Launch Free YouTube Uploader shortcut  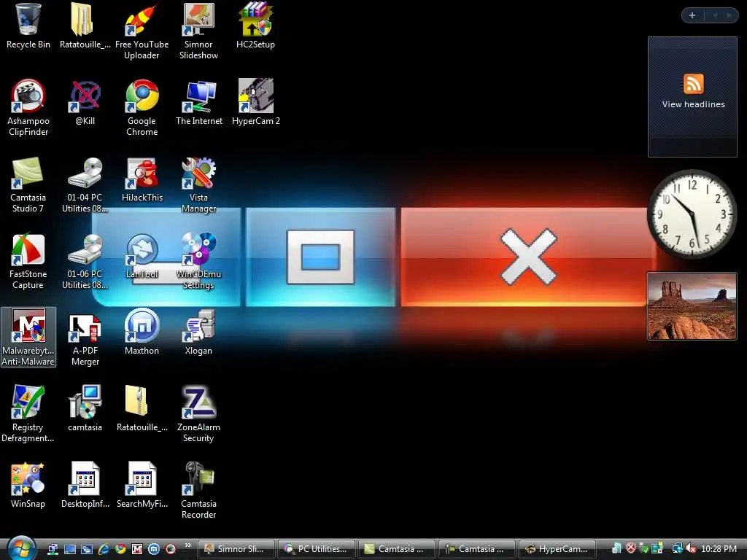[x=142, y=31]
